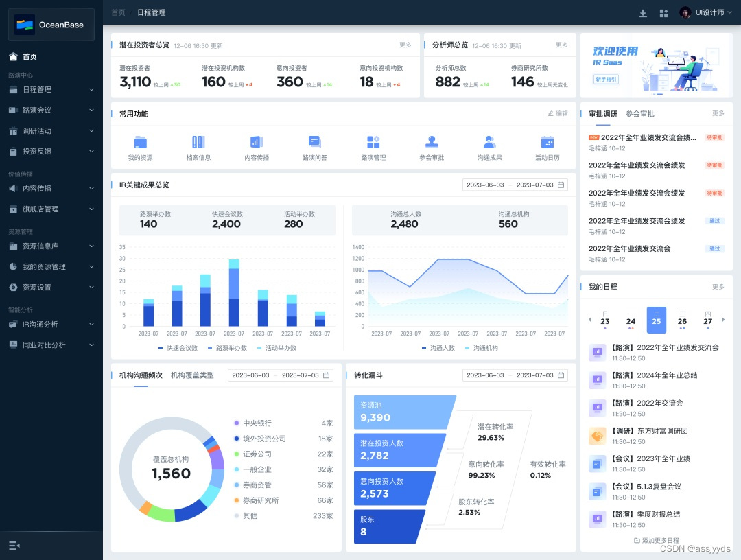
Task: Expand 调研活动 sidebar menu
Action: tap(92, 131)
